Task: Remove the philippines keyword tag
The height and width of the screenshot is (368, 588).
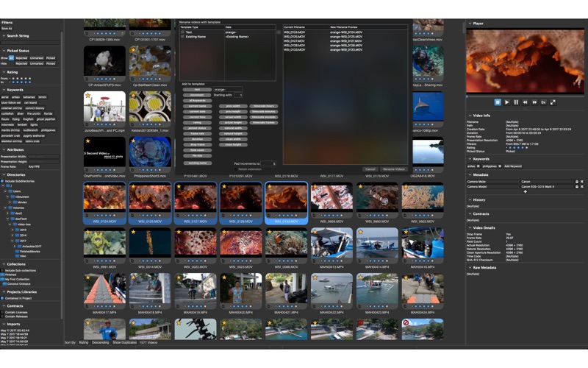Action: pyautogui.click(x=500, y=166)
